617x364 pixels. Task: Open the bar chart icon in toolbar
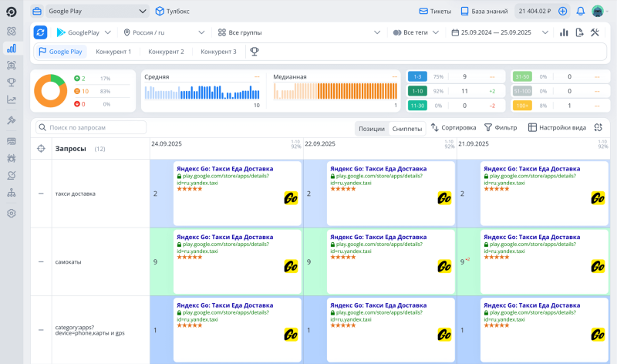pyautogui.click(x=564, y=32)
